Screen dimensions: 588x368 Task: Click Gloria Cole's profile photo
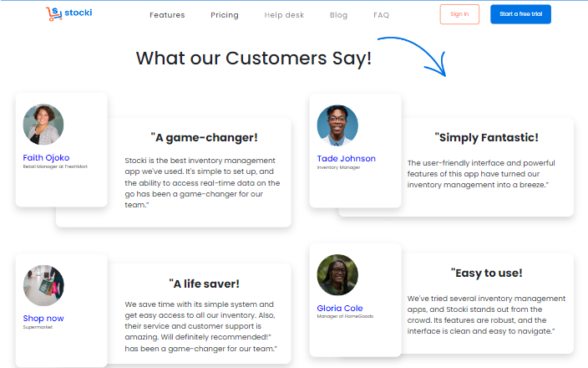[337, 275]
